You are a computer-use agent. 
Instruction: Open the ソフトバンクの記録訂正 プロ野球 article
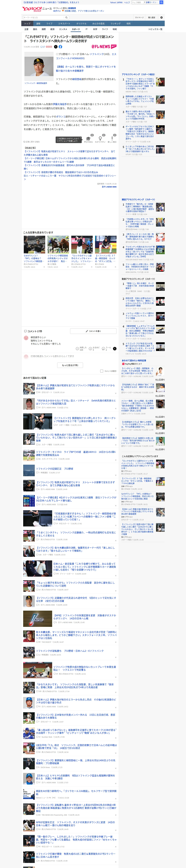coord(55,469)
